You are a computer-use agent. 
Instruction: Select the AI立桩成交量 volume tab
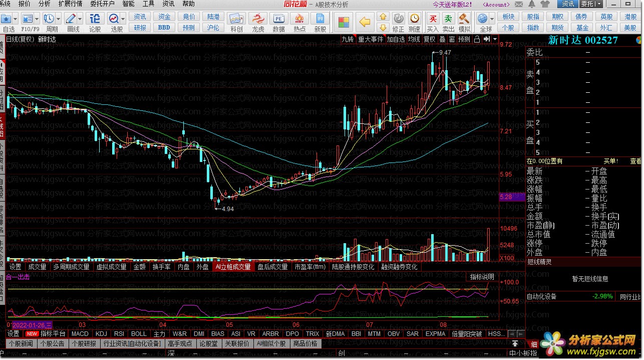point(233,267)
